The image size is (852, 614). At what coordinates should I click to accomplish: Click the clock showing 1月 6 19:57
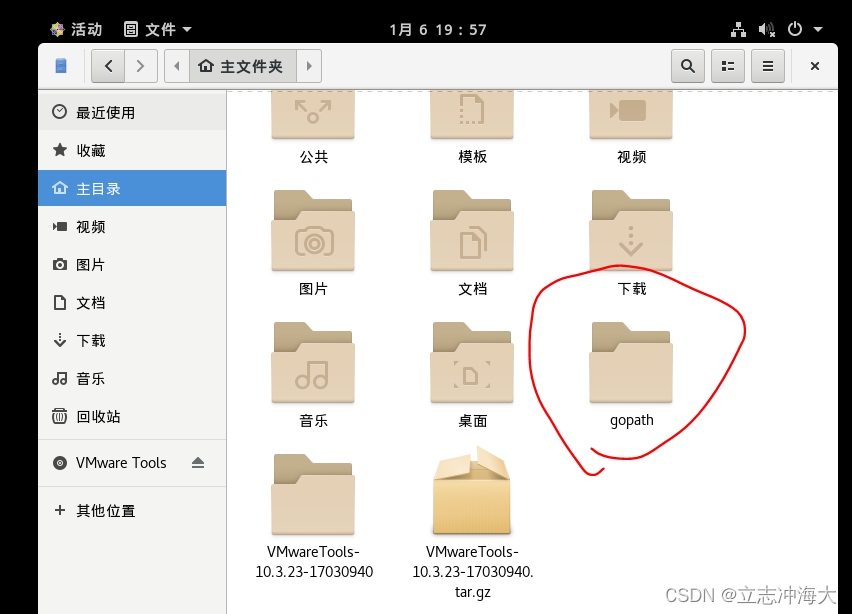click(438, 29)
